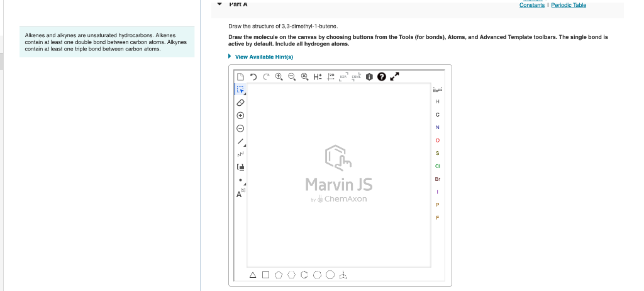Choose the Chlorine (Cl) atom

(x=438, y=166)
